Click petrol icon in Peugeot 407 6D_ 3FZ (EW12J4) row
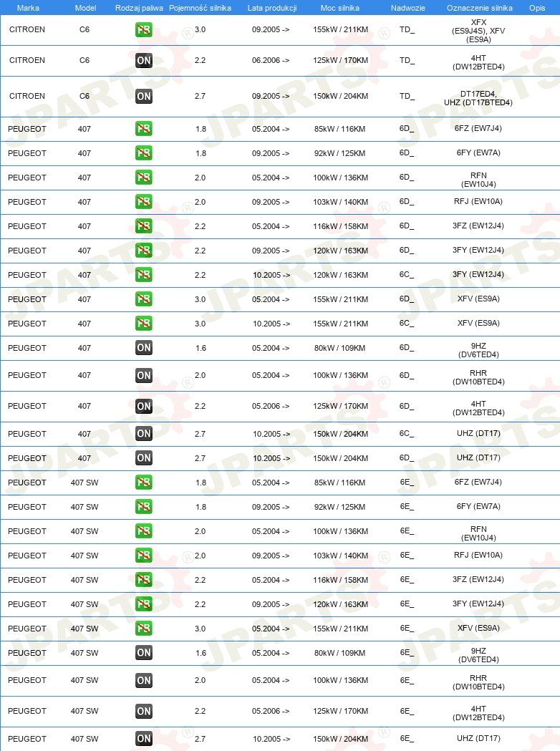 144,226
